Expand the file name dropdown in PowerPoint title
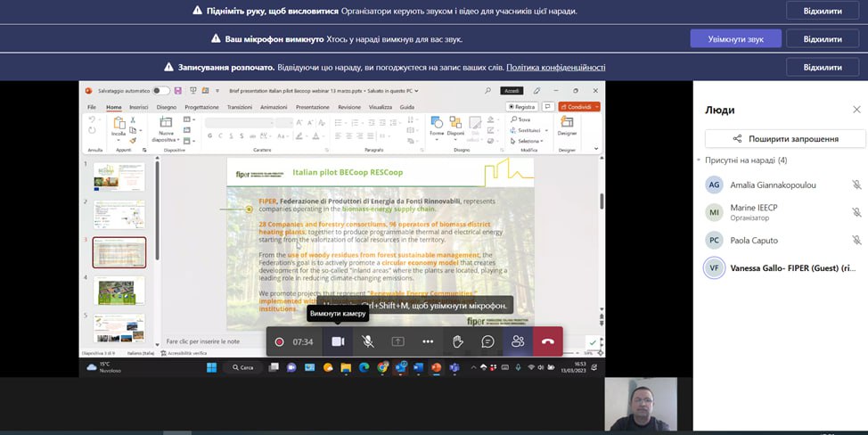 coord(416,91)
